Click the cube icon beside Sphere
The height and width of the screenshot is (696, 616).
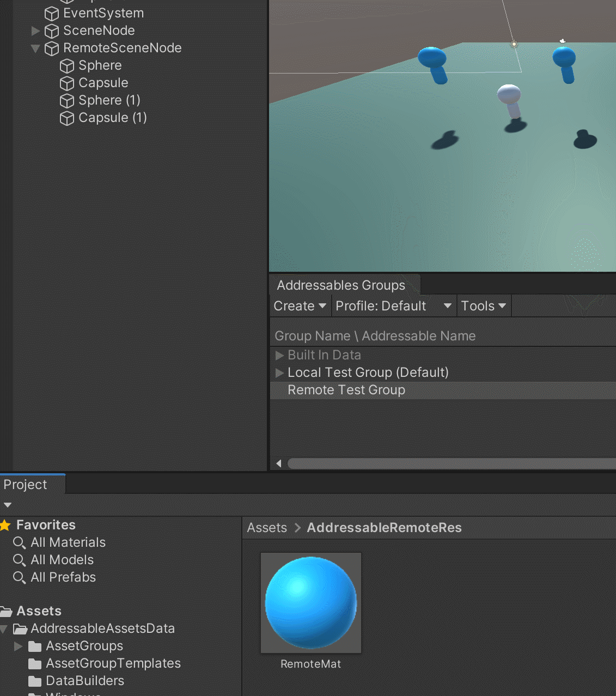click(66, 66)
